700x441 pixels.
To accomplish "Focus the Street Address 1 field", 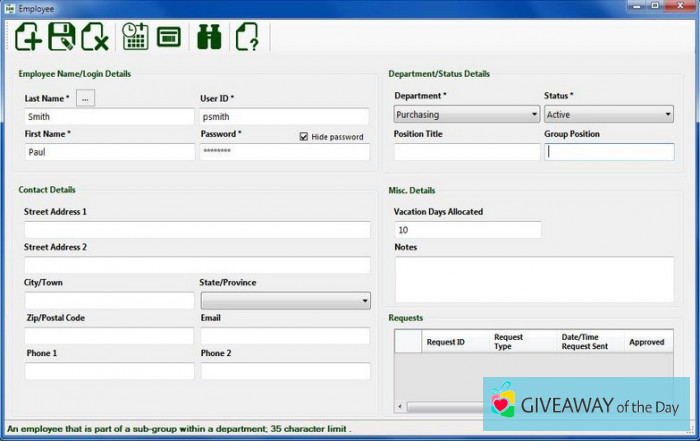I will click(197, 230).
